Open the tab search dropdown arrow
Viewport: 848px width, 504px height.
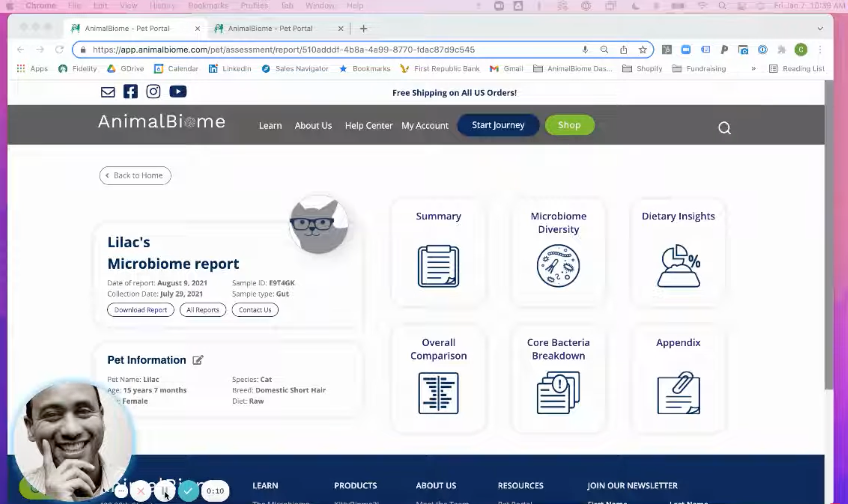[x=820, y=29]
